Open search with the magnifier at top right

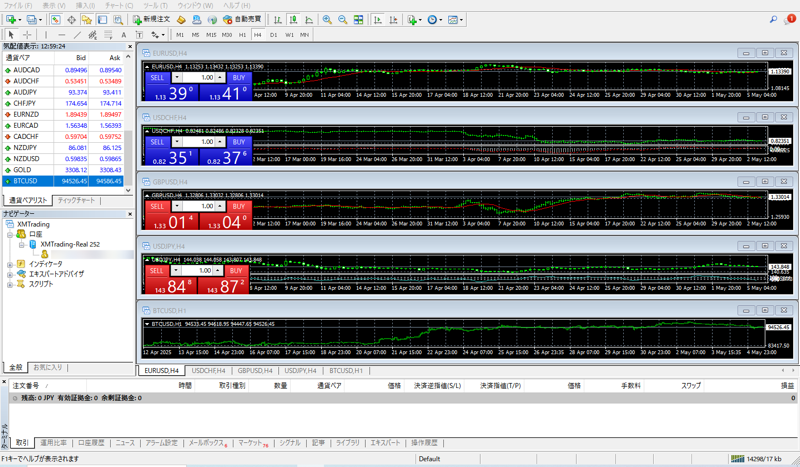click(773, 19)
